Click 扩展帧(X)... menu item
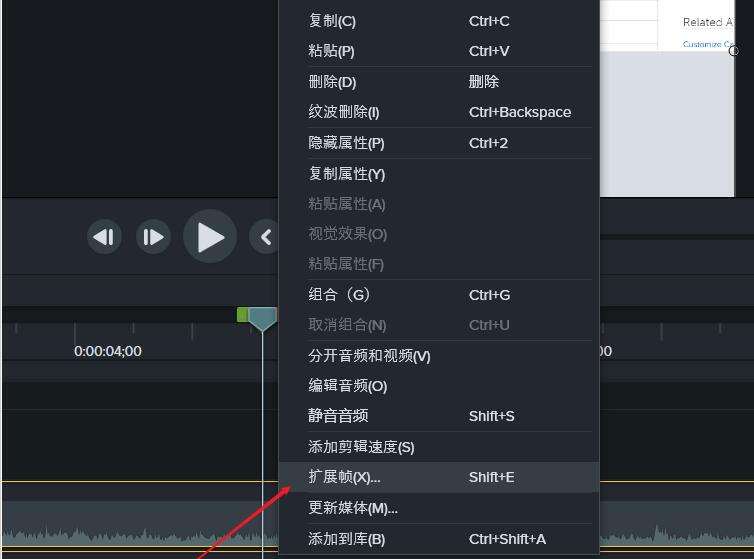Screen dimensions: 754x559 tap(439, 477)
